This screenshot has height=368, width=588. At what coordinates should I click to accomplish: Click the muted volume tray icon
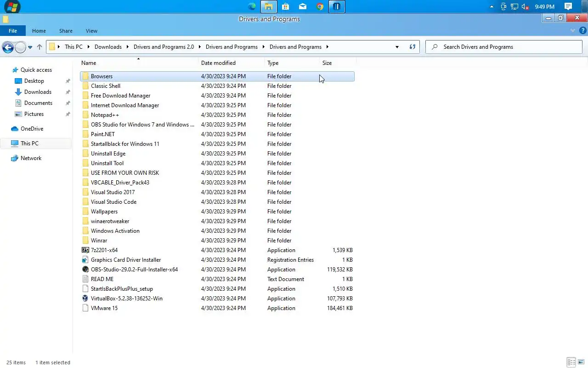pyautogui.click(x=526, y=7)
